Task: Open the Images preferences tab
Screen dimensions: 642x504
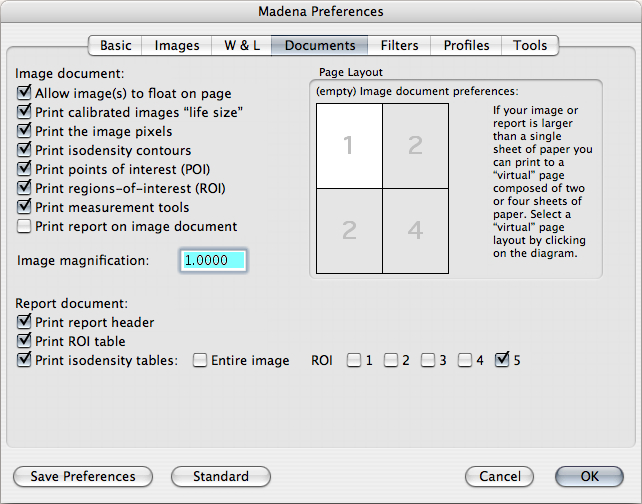Action: (176, 45)
